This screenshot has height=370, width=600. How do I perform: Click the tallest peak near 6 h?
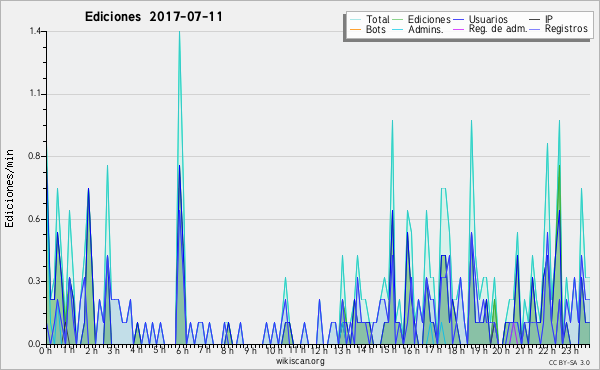[x=179, y=33]
